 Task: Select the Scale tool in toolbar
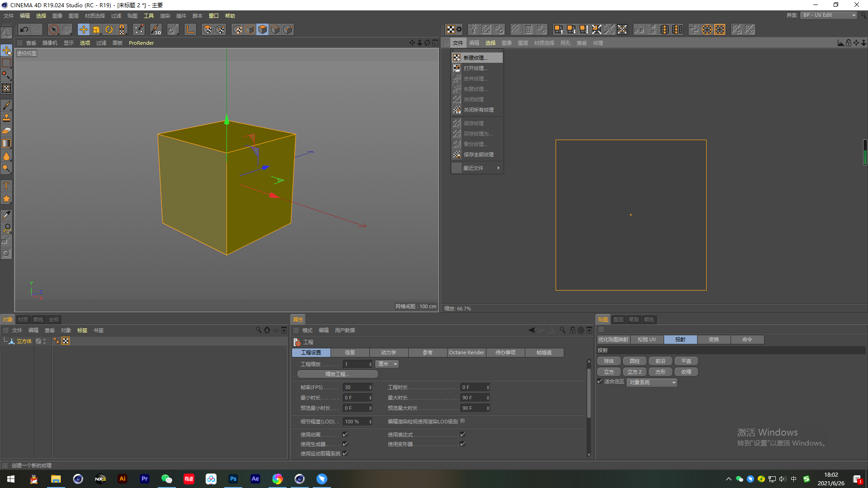(x=96, y=30)
